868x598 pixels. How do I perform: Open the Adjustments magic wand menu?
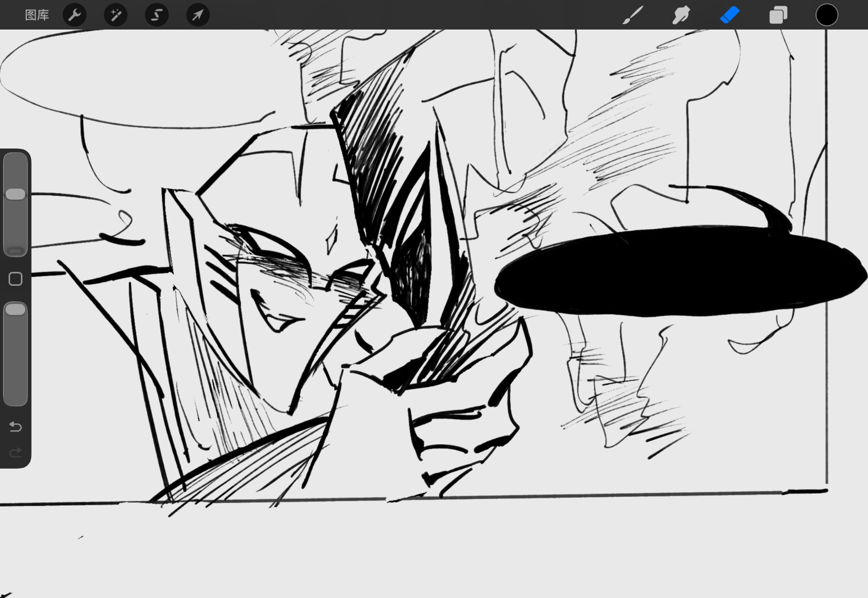[x=115, y=15]
